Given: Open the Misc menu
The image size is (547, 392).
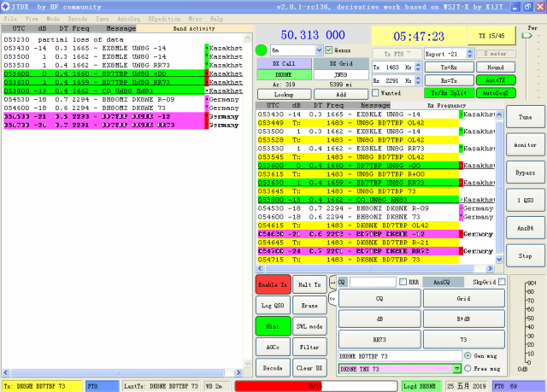Looking at the screenshot, I should (195, 19).
